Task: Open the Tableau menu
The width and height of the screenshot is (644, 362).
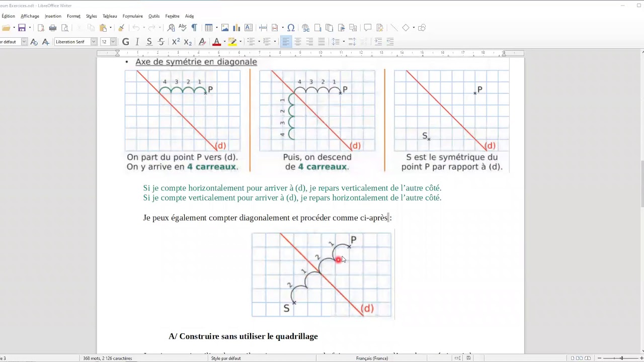Action: (110, 16)
